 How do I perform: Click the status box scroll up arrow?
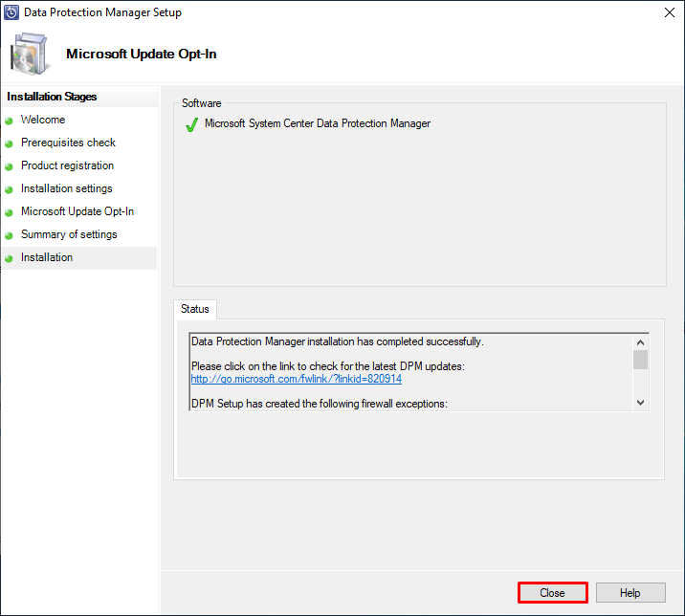[x=640, y=342]
